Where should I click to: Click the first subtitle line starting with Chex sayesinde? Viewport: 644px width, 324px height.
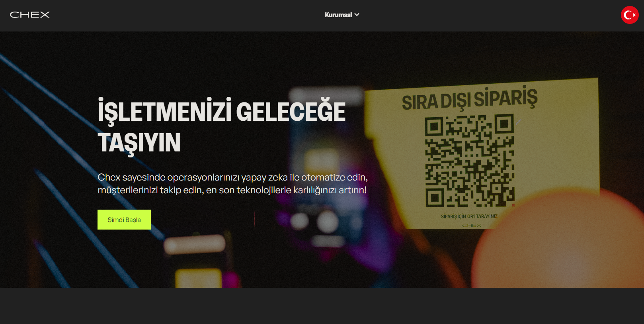(232, 177)
